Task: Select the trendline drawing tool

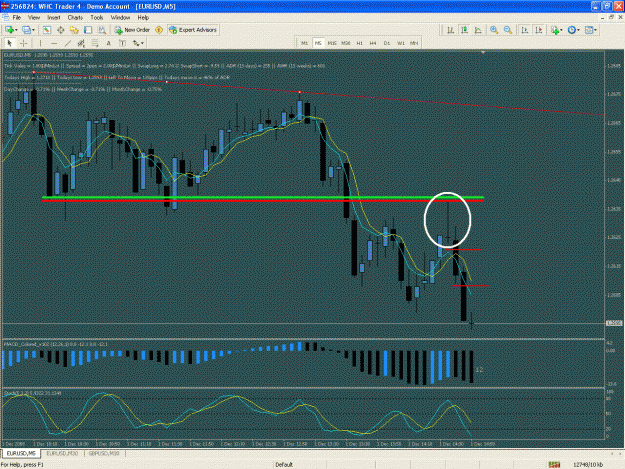Action: (x=68, y=43)
